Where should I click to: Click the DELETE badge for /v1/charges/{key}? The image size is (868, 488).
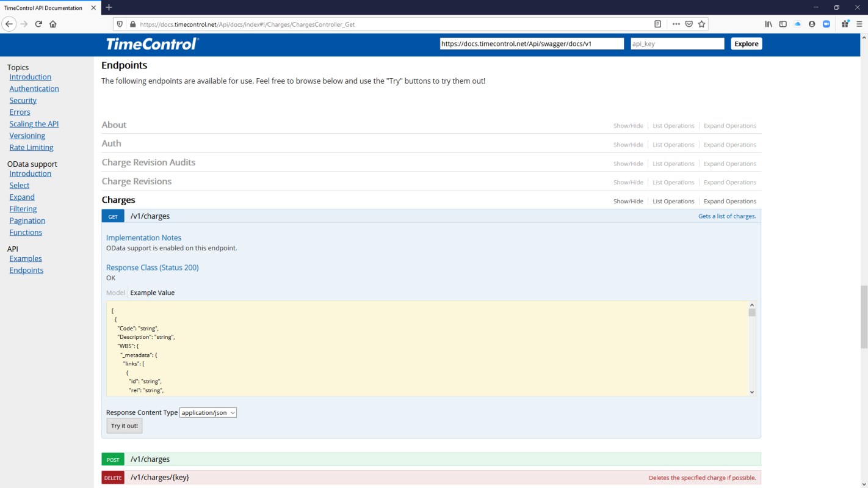pos(113,478)
